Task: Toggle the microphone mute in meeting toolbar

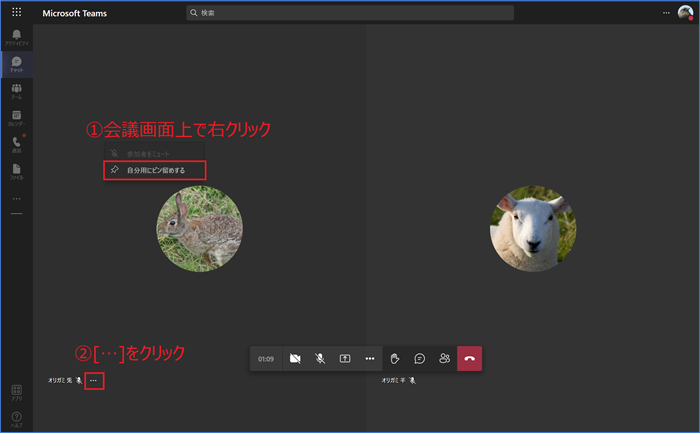Action: (320, 358)
